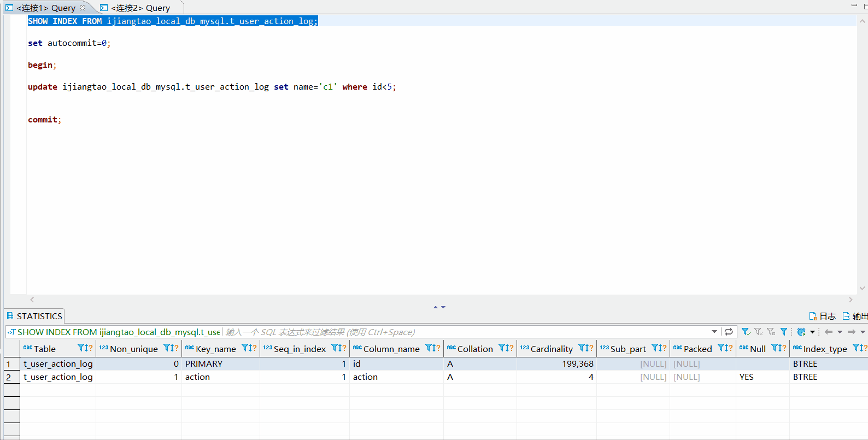The height and width of the screenshot is (440, 868).
Task: Select the STATISTICS result tab
Action: pos(34,316)
